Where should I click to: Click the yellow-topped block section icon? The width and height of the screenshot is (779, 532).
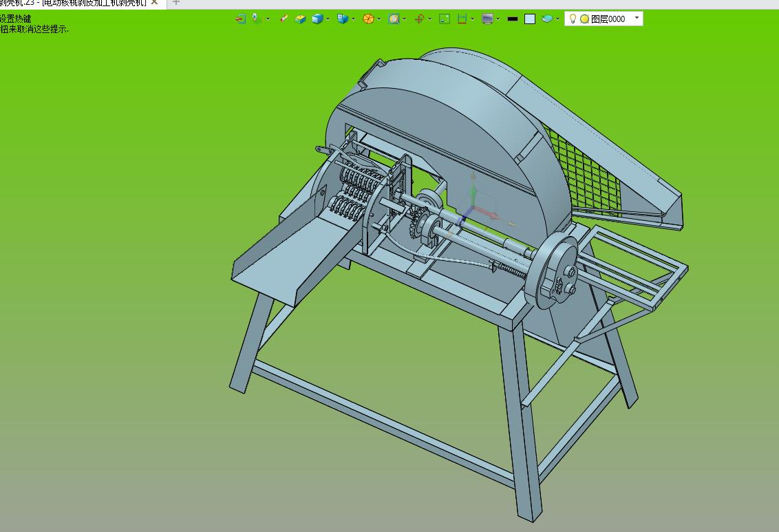pyautogui.click(x=300, y=19)
